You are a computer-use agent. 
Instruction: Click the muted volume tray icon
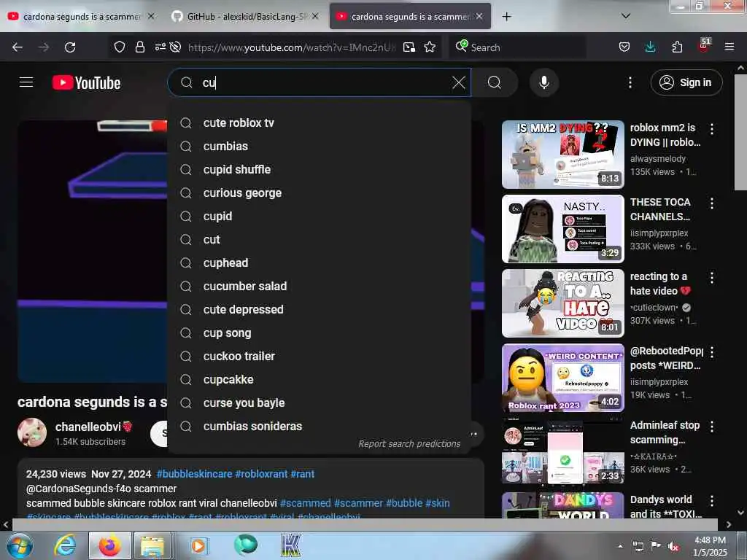point(674,547)
